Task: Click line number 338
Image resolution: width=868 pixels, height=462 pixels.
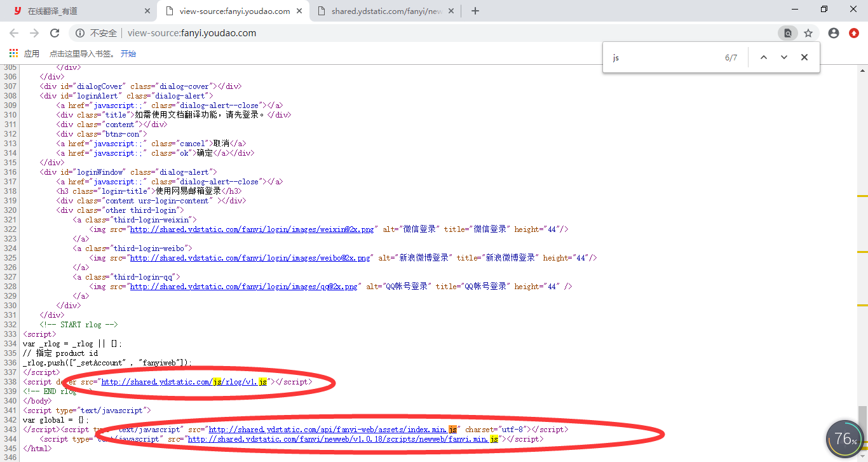Action: coord(10,382)
